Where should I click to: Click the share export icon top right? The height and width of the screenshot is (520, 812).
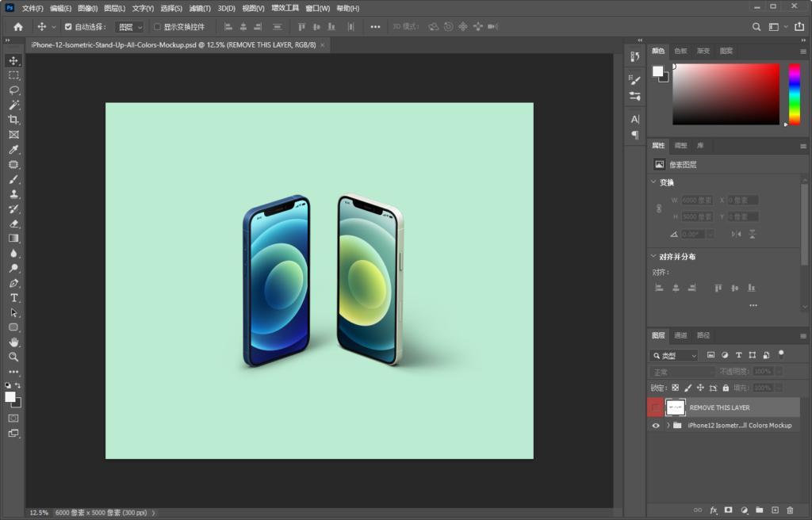(x=799, y=26)
